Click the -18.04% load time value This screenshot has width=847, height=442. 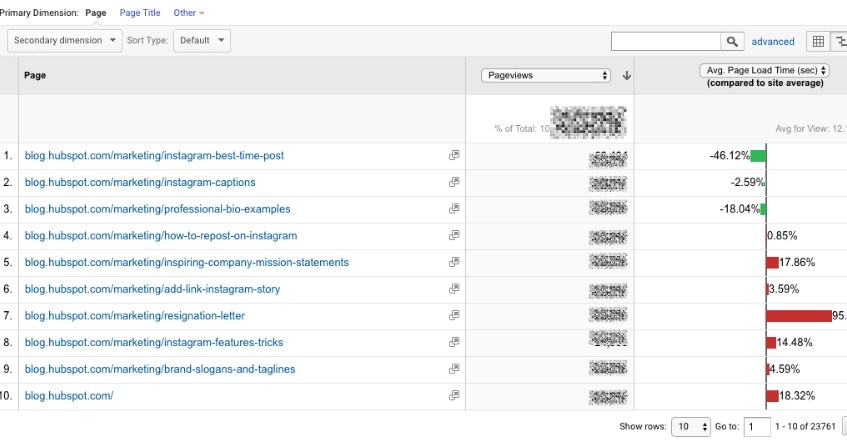pyautogui.click(x=740, y=209)
